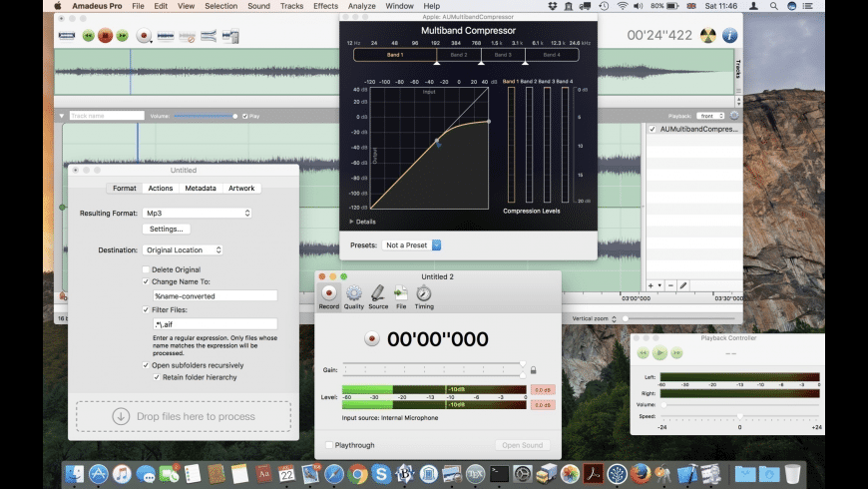Toggle the Filter Files checkbox

[x=146, y=310]
